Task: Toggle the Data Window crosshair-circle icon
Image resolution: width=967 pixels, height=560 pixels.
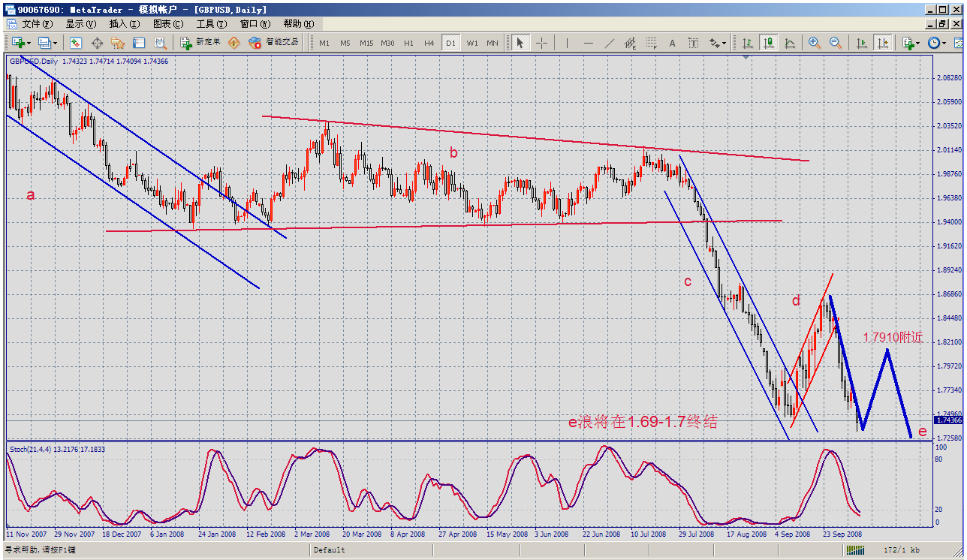Action: (x=97, y=43)
